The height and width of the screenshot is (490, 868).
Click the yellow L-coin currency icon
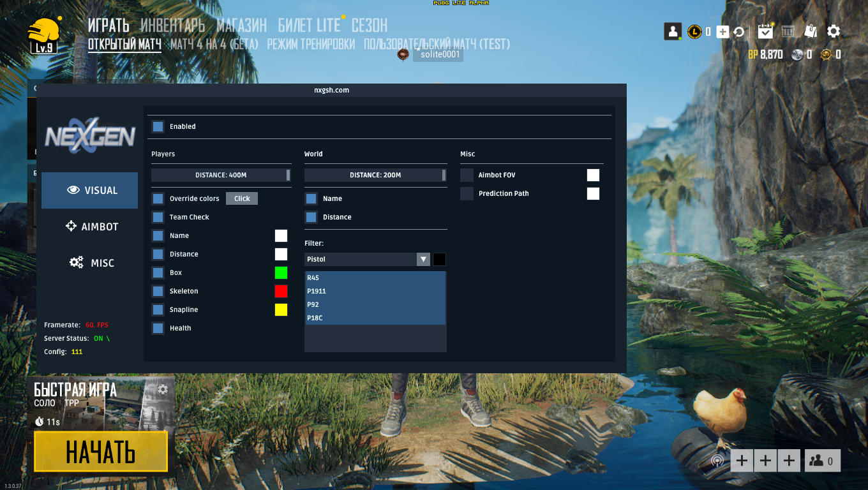(x=694, y=31)
